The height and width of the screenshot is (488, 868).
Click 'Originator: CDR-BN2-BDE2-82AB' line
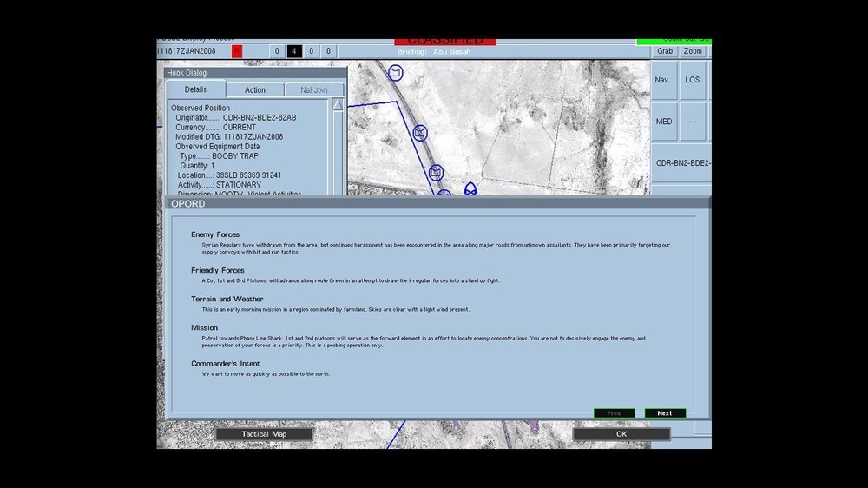point(236,117)
